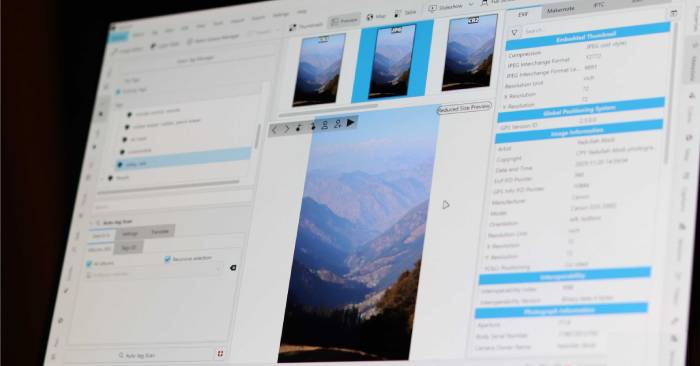
Task: Activate the Preview view mode button
Action: point(344,21)
